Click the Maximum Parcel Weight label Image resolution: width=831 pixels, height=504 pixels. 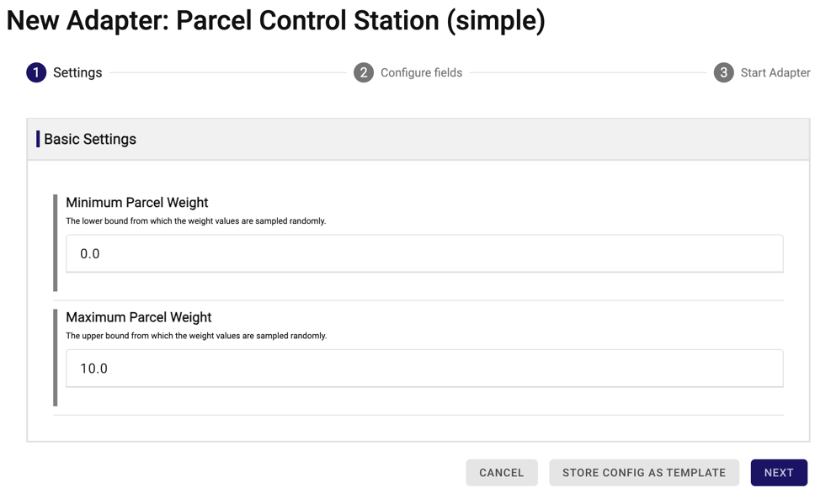[139, 317]
